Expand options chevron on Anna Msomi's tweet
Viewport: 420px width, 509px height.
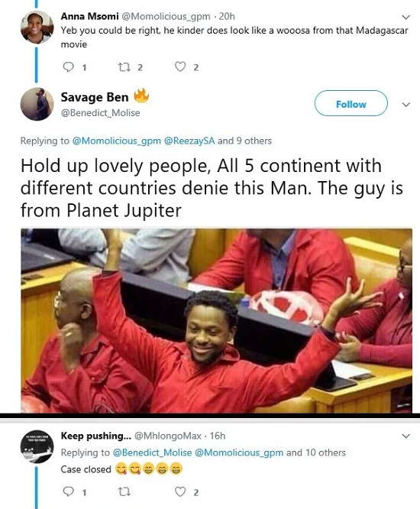pos(405,17)
